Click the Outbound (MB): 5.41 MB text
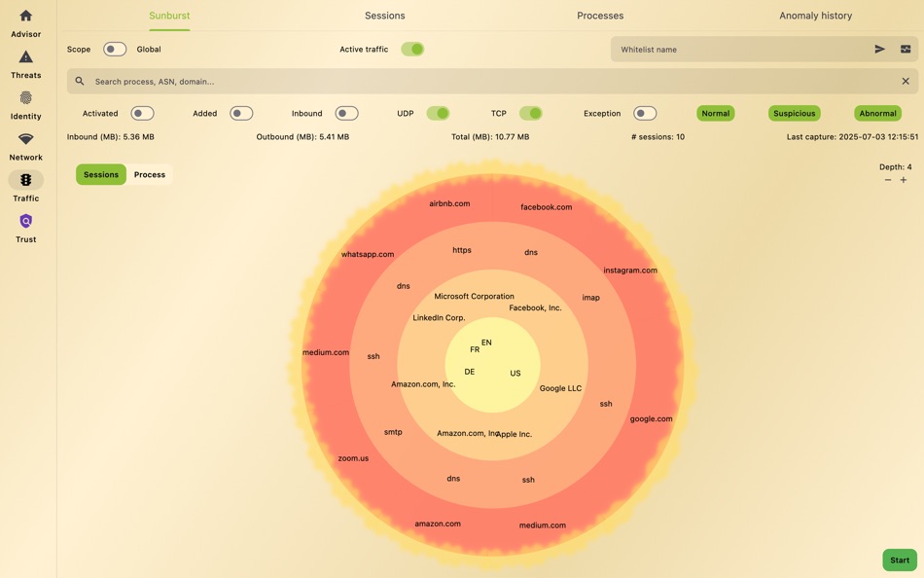Image resolution: width=924 pixels, height=578 pixels. coord(302,137)
